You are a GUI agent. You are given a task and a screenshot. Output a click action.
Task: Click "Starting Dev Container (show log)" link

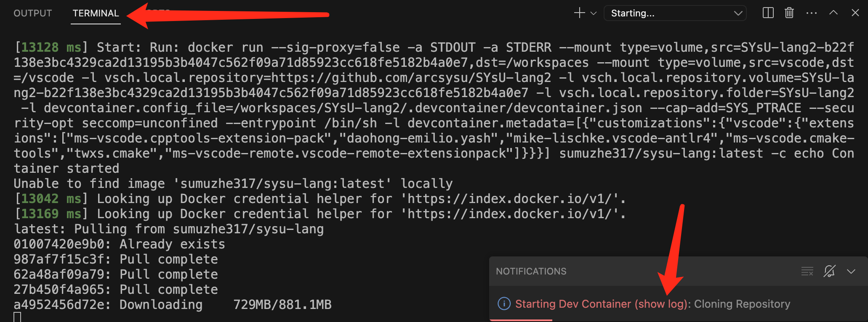[601, 304]
